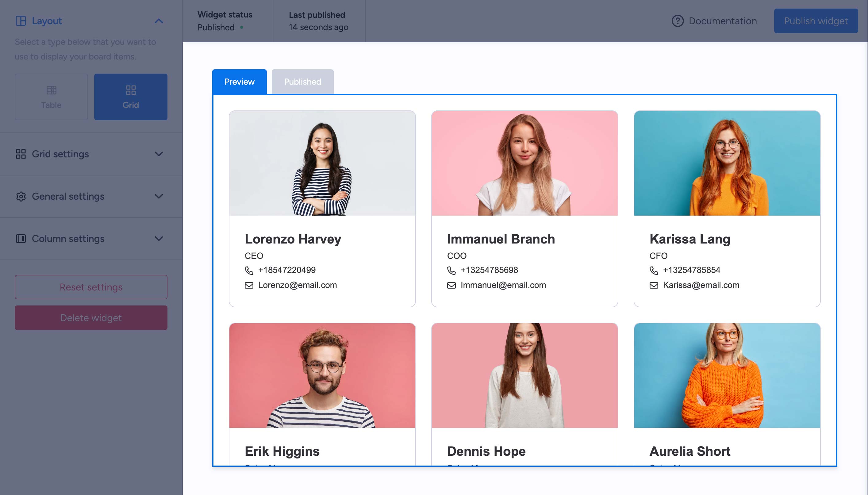Click Erik Higgins profile photo
Screen dimensions: 868x495
(x=322, y=375)
